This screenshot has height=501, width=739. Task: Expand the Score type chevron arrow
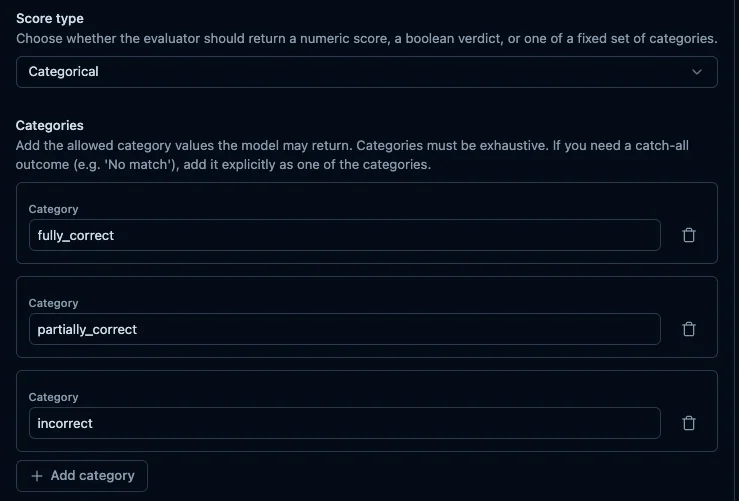click(697, 72)
